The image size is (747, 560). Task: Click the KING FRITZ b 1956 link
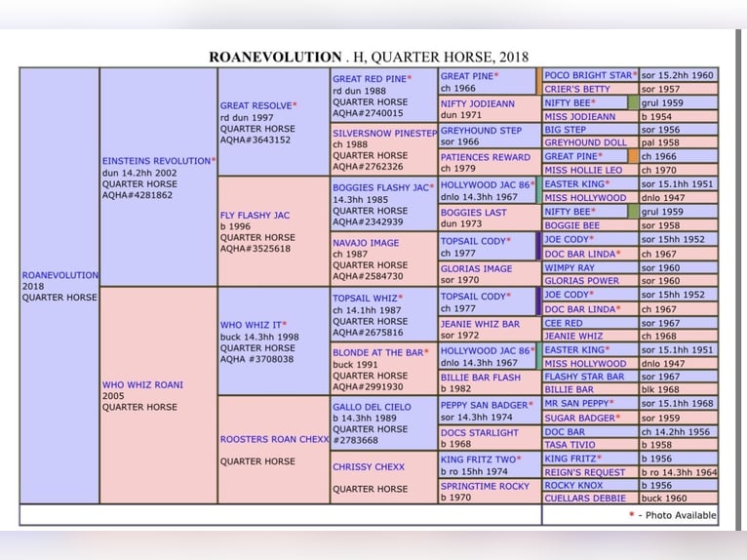click(570, 459)
